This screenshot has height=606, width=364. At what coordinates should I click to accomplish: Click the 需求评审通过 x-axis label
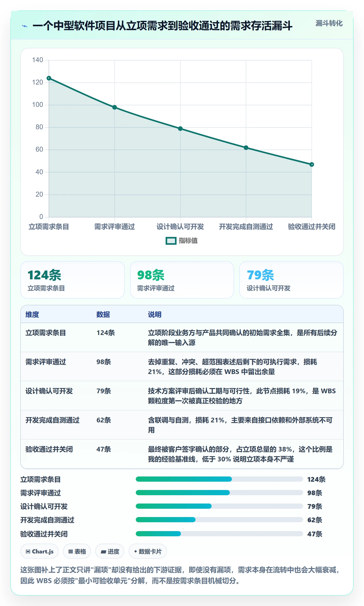[x=115, y=227]
